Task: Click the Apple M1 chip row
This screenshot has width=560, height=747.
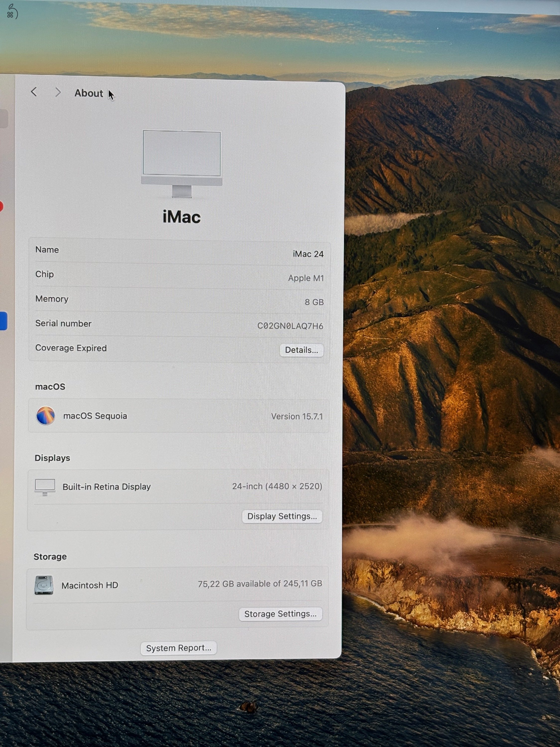Action: click(306, 278)
